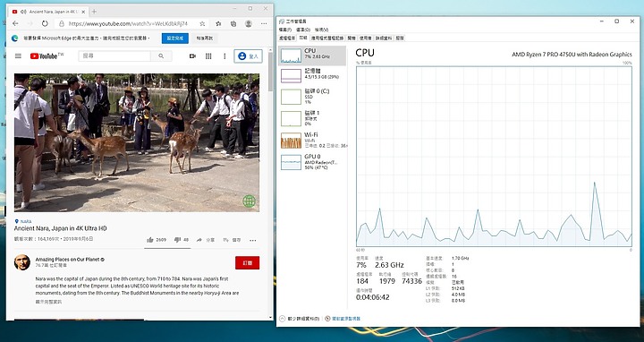Reload the YouTube page in Edge
Image resolution: width=644 pixels, height=342 pixels.
pos(45,24)
